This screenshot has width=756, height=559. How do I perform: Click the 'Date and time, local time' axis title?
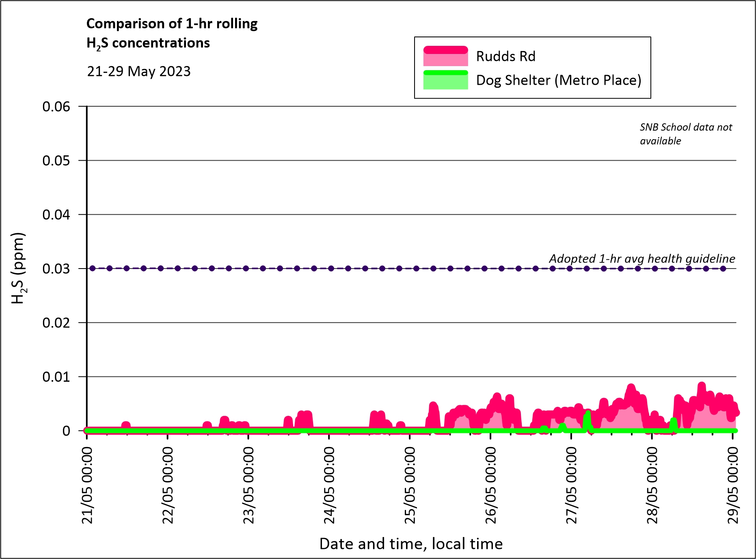click(x=411, y=544)
